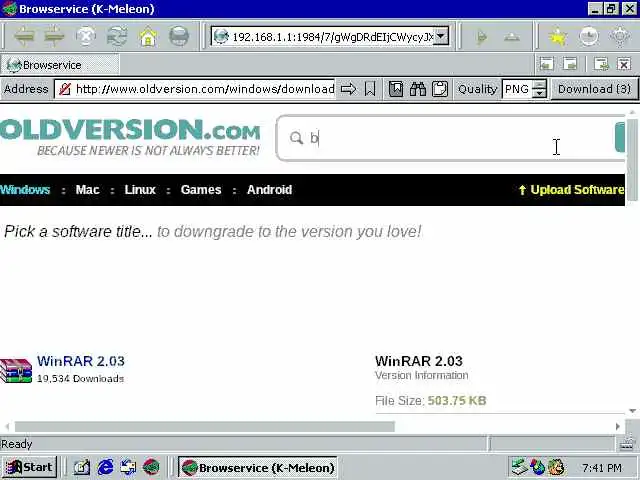Click the next tab icon on tab bar
Viewport: 640px width, 480px height.
coord(570,64)
